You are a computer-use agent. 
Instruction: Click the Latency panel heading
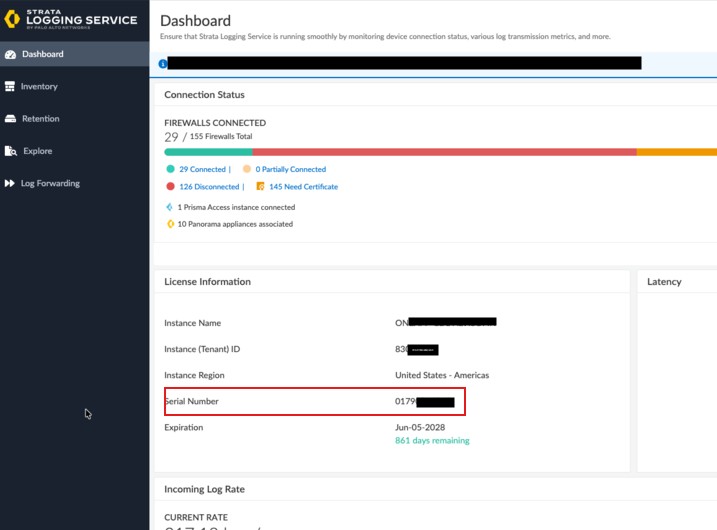coord(664,282)
